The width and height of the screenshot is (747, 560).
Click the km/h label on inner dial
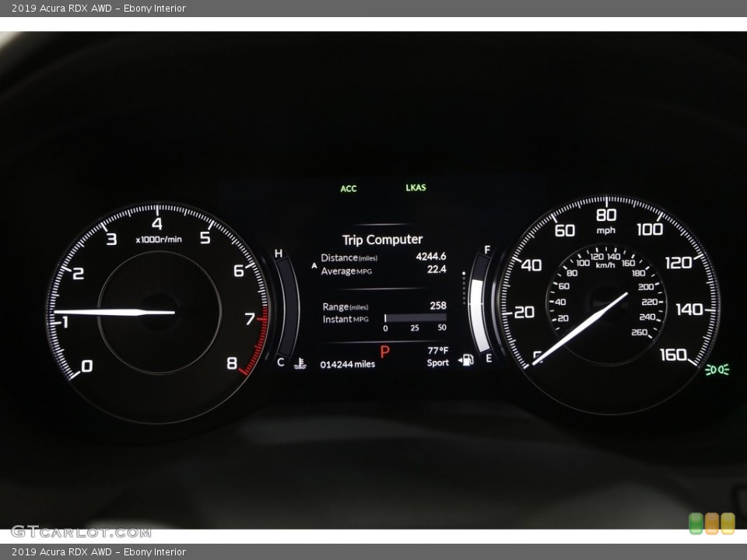(x=605, y=265)
